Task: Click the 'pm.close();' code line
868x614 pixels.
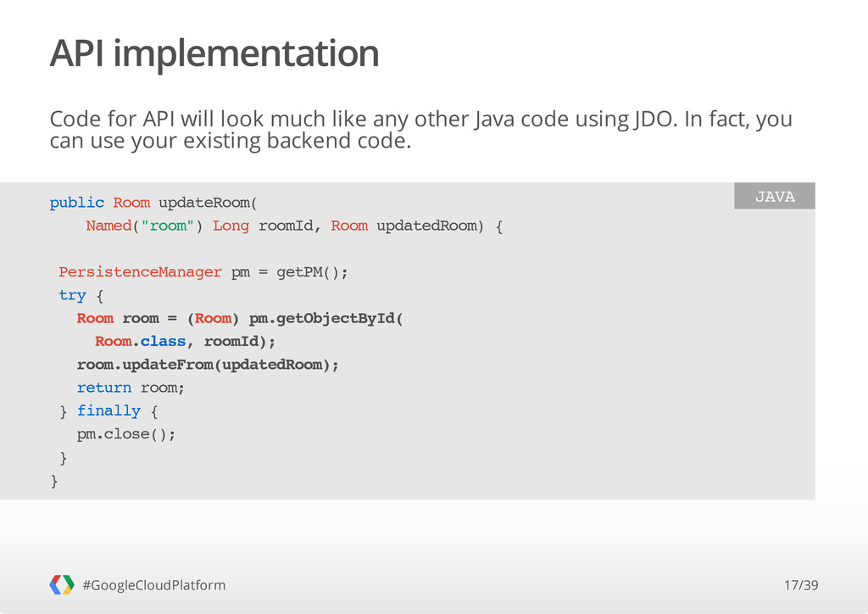Action: [x=126, y=433]
